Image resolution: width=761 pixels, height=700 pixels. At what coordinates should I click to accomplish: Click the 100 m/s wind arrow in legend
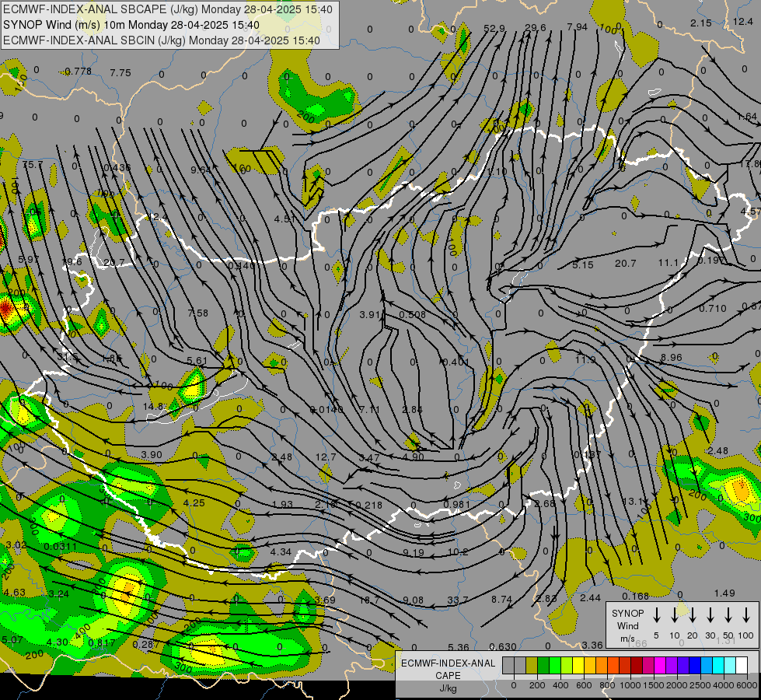click(x=746, y=615)
